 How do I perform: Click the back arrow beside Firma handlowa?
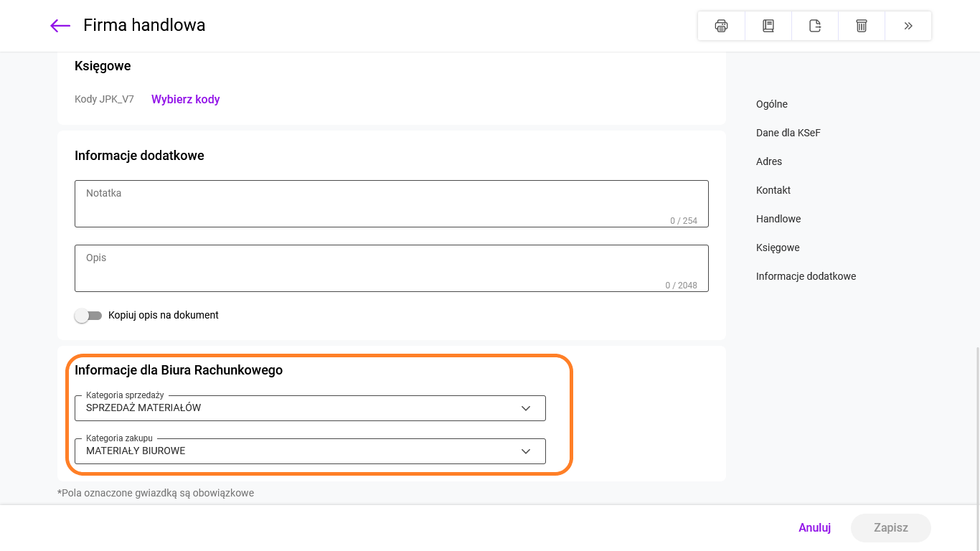60,26
